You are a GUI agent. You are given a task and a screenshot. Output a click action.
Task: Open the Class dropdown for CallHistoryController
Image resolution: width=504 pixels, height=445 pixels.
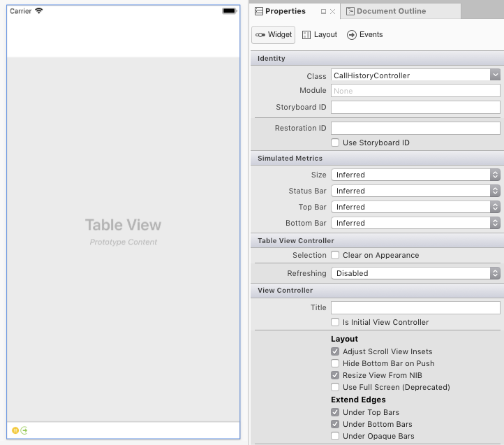(x=495, y=75)
